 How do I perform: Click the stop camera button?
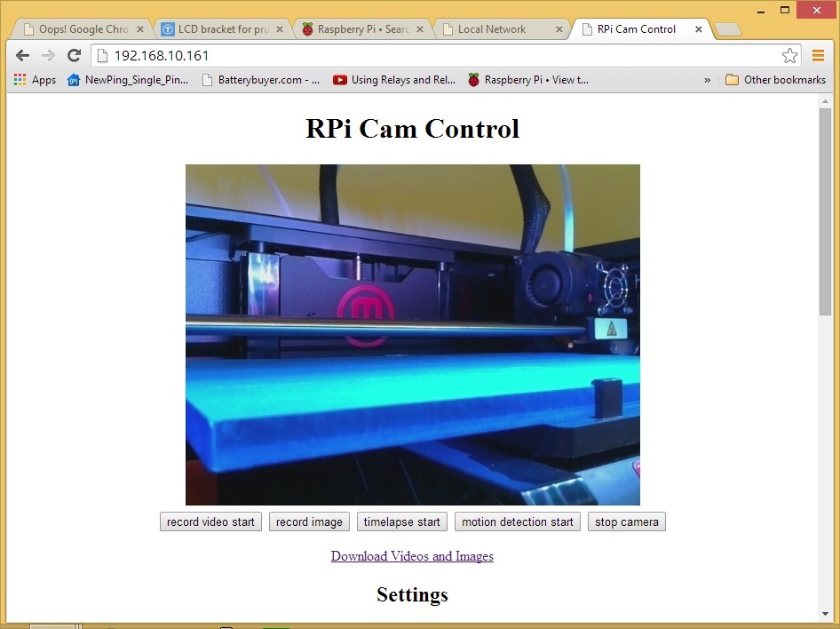click(x=627, y=522)
